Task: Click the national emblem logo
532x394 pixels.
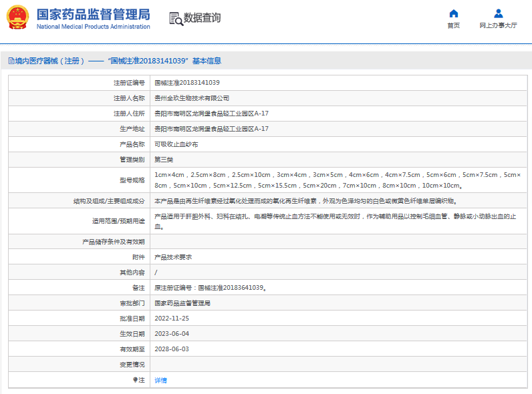Action: pyautogui.click(x=18, y=17)
